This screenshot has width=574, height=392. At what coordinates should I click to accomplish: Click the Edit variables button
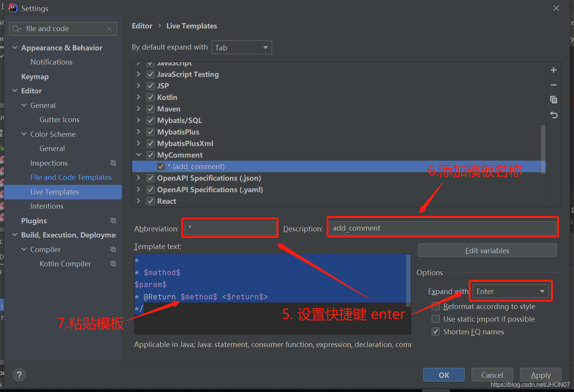tap(487, 251)
